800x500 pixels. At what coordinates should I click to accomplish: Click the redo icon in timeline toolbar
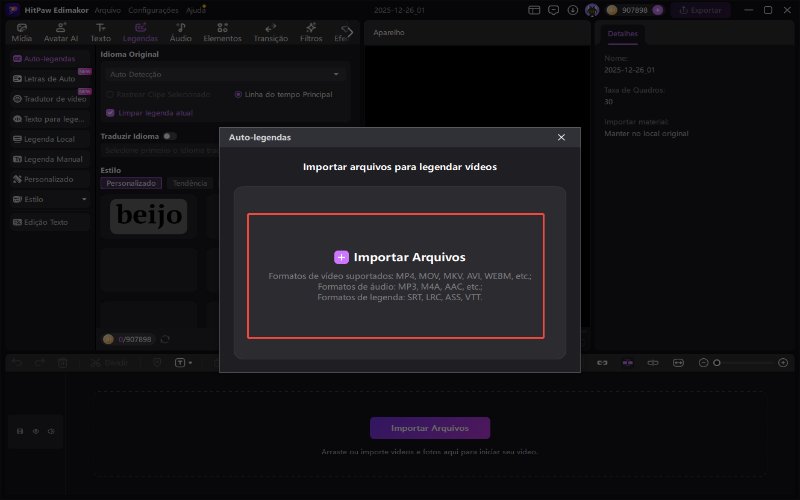(40, 363)
